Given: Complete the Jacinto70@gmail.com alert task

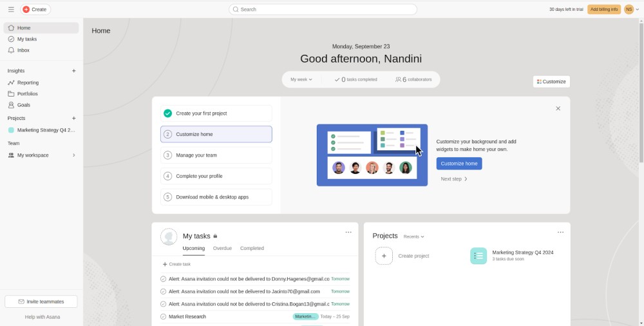Looking at the screenshot, I should pyautogui.click(x=164, y=291).
